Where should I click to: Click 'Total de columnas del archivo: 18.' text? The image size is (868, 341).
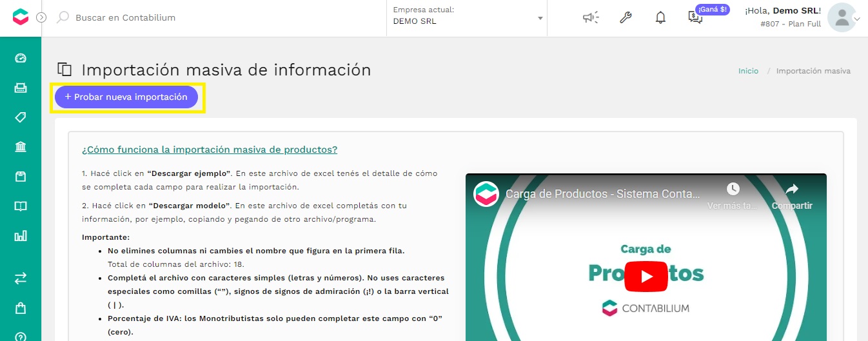[176, 264]
